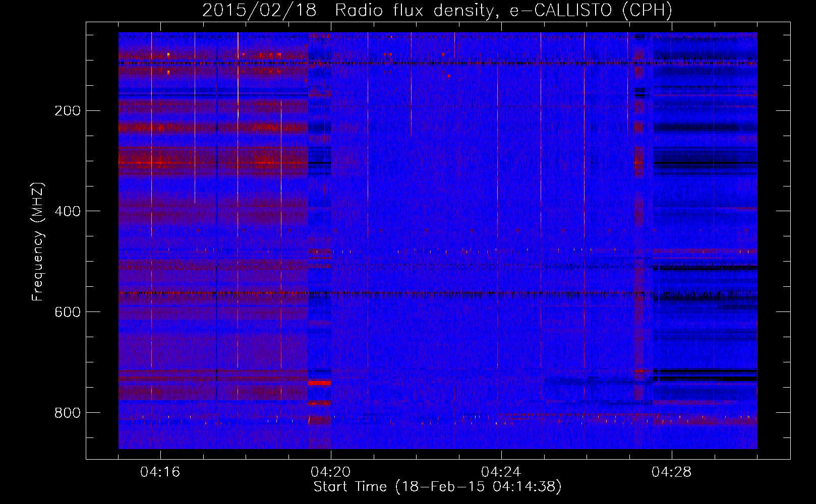Click the 04:20 time tick label

tap(331, 472)
